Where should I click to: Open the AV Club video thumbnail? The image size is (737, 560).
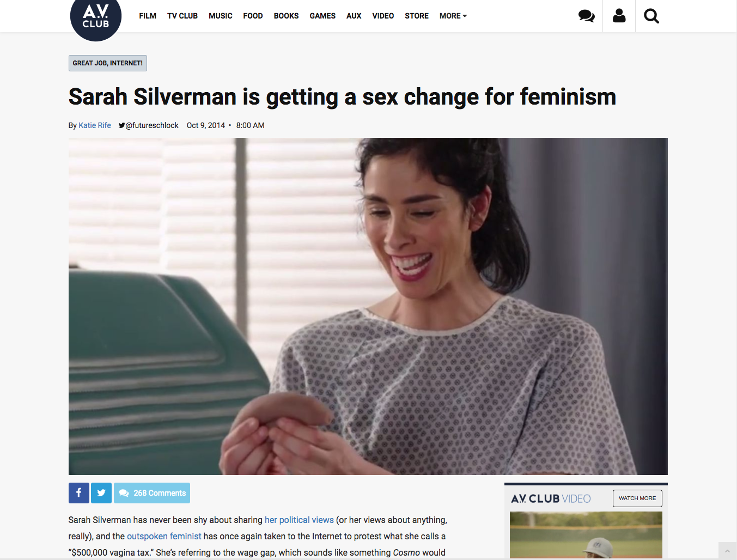[586, 535]
